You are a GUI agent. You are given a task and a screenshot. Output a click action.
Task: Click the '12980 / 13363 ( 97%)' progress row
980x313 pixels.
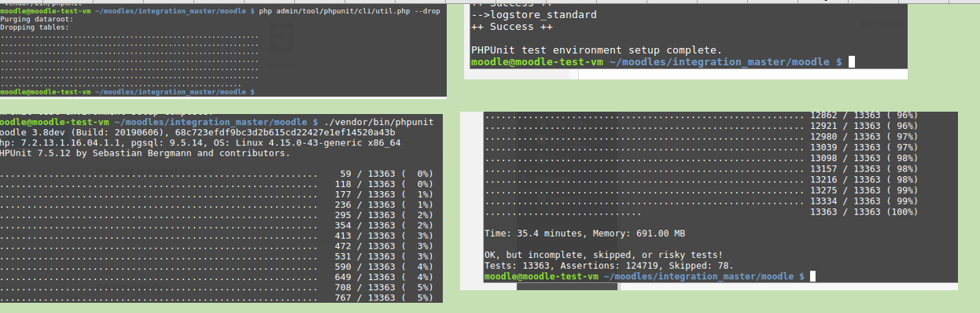click(701, 137)
